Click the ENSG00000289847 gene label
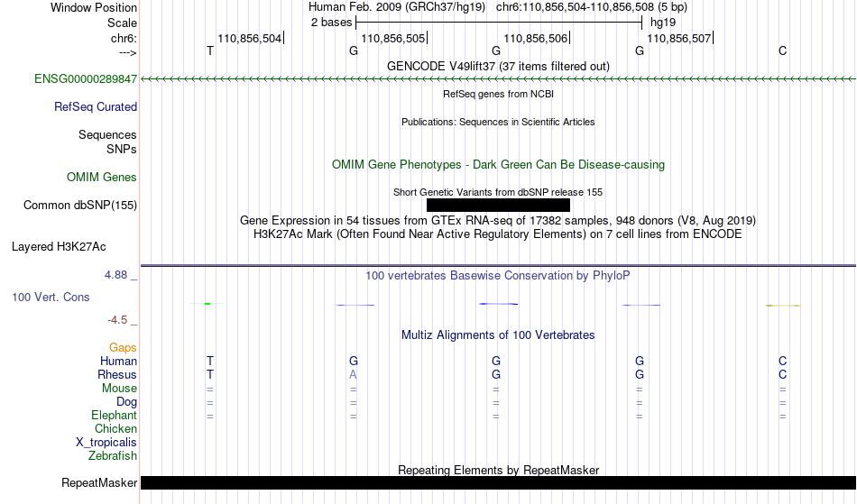The image size is (857, 504). click(86, 79)
